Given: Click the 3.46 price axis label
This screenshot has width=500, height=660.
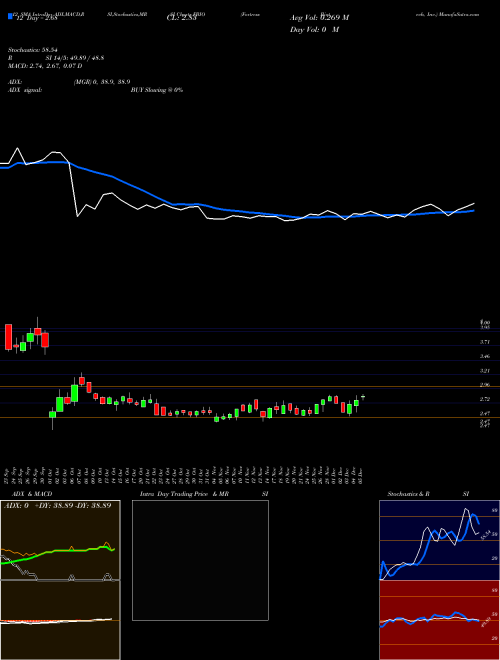Looking at the screenshot, I should click(485, 357).
